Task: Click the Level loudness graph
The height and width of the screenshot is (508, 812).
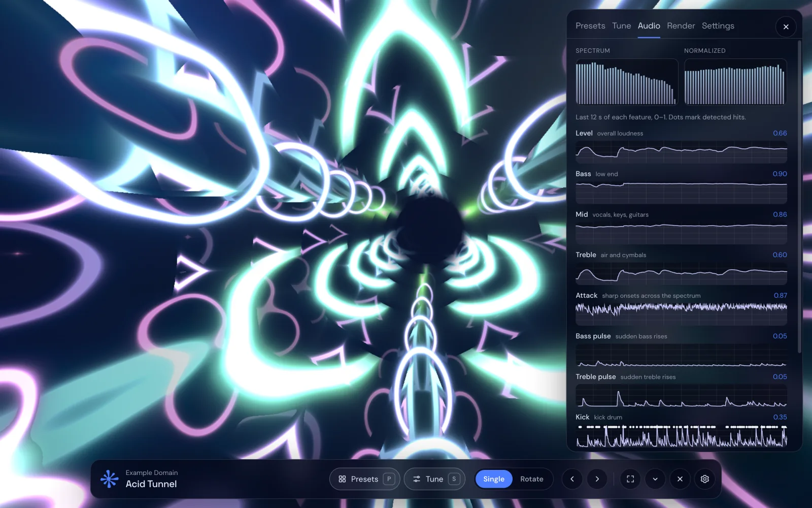Action: (x=681, y=152)
